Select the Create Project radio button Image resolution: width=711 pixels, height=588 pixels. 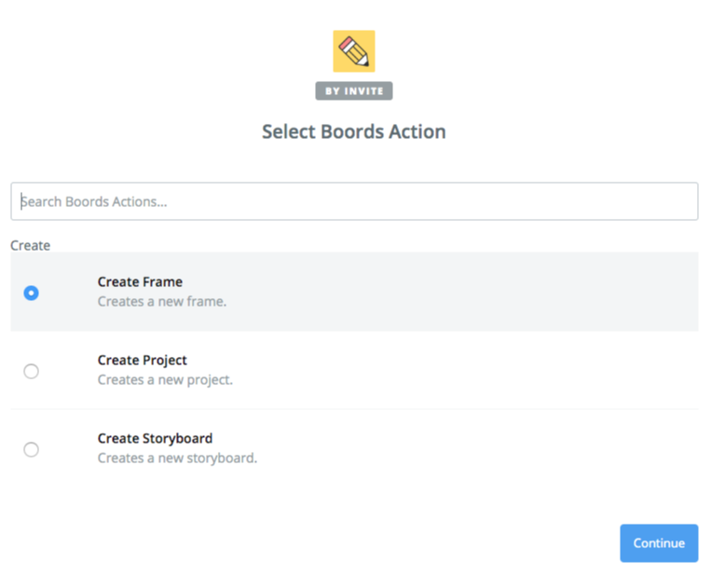[x=32, y=371]
